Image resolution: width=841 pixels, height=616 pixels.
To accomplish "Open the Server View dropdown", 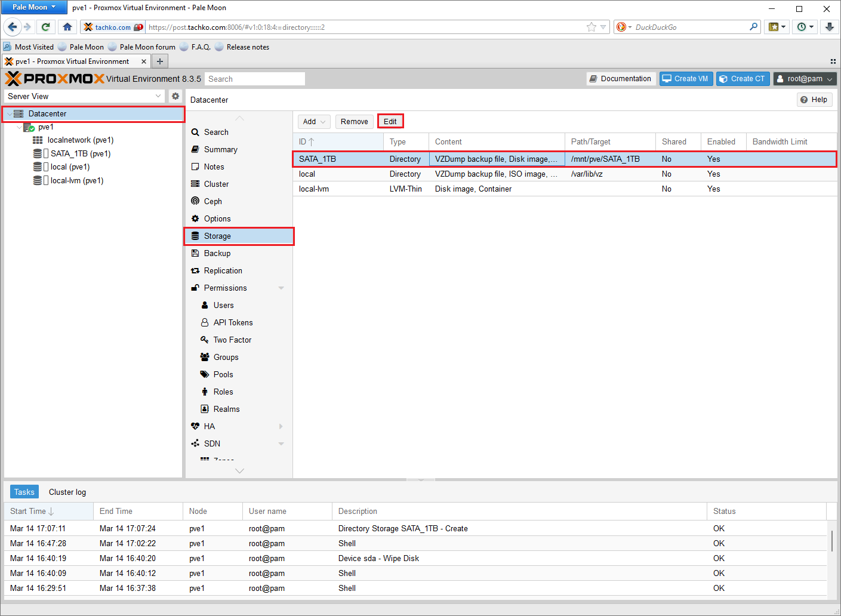I will tap(158, 96).
